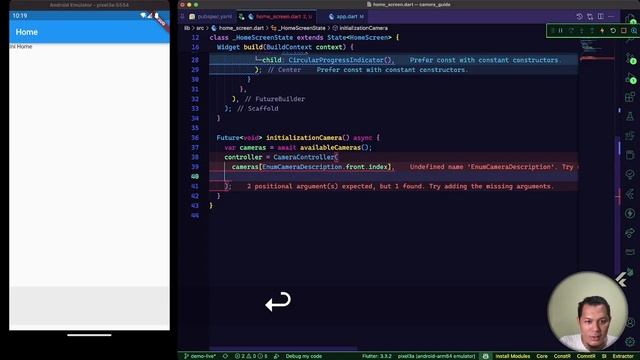
Task: Click Flutter: 3.3.2 version in status bar
Action: pyautogui.click(x=376, y=356)
